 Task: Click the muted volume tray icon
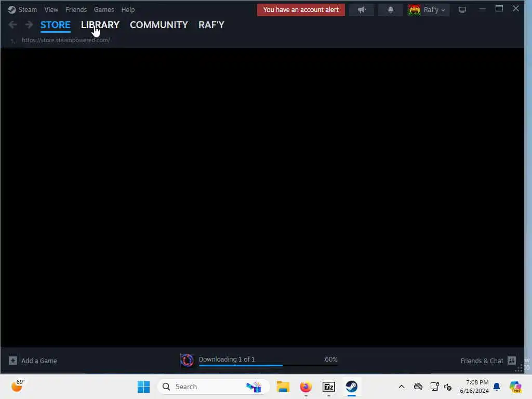point(448,387)
